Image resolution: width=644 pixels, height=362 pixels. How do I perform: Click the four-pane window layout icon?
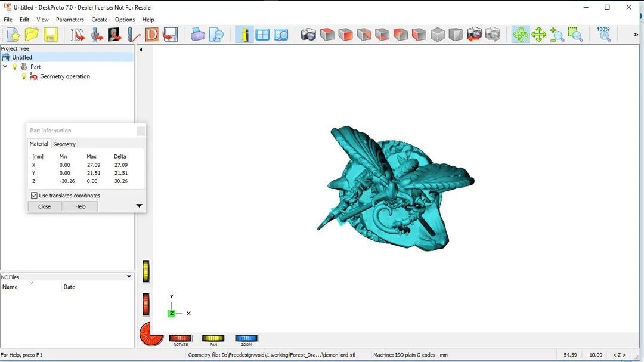(x=262, y=35)
